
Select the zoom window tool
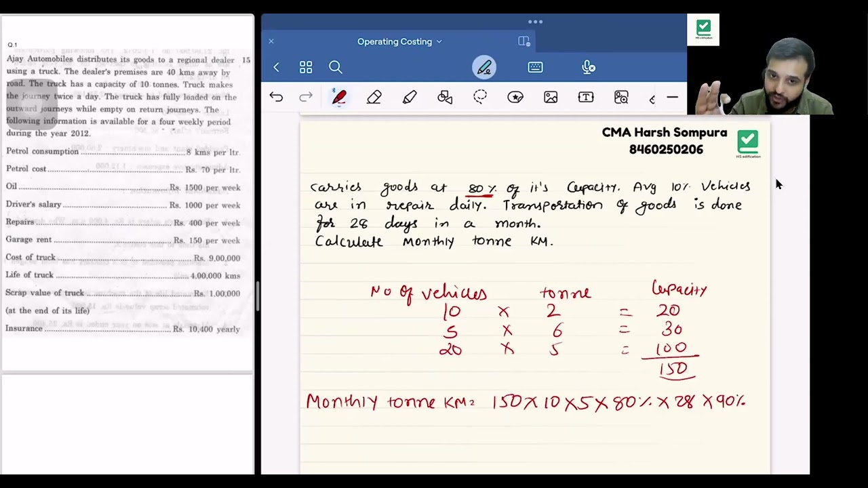(x=621, y=98)
